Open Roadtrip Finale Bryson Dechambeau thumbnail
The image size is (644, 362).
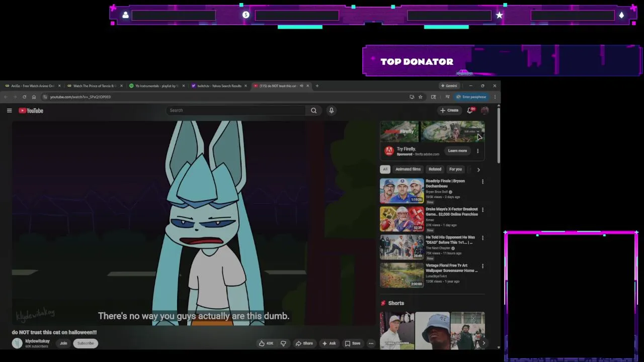click(x=402, y=191)
